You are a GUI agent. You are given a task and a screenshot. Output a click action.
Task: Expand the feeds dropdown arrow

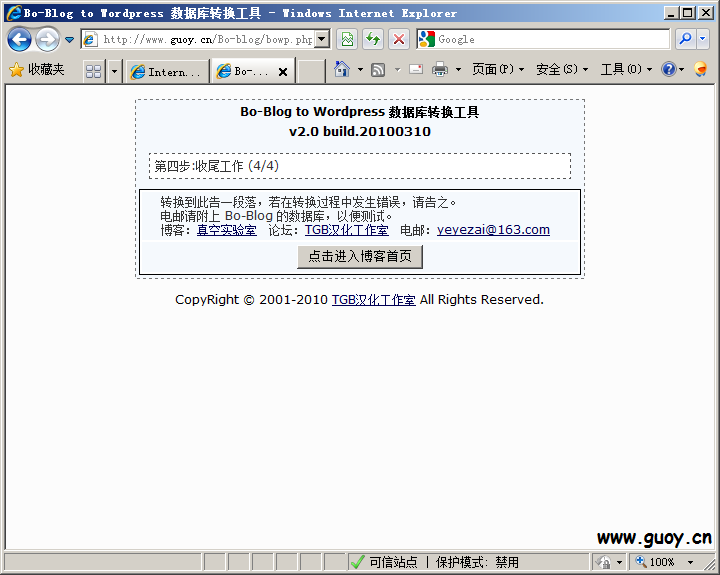point(398,70)
